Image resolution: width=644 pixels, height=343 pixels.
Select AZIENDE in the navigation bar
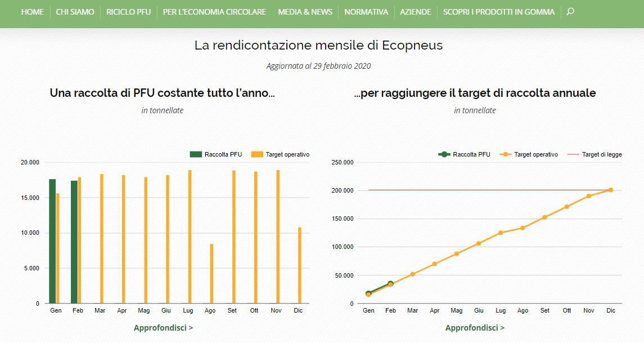click(416, 12)
